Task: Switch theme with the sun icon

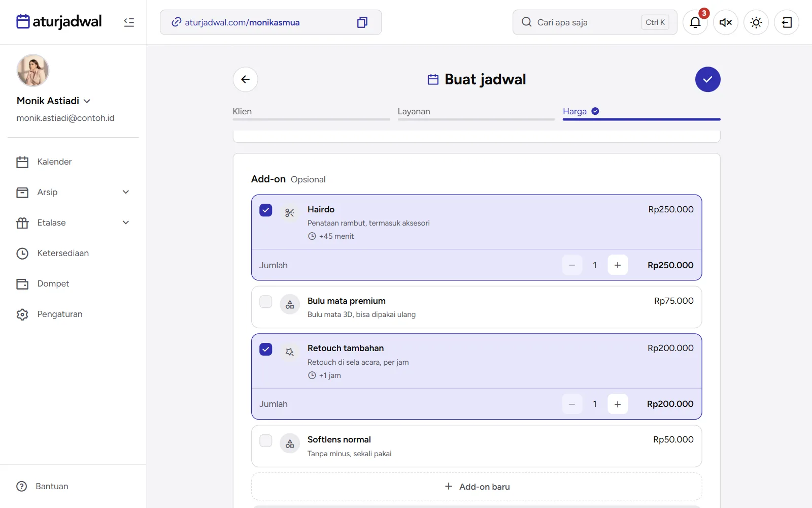Action: pyautogui.click(x=756, y=22)
